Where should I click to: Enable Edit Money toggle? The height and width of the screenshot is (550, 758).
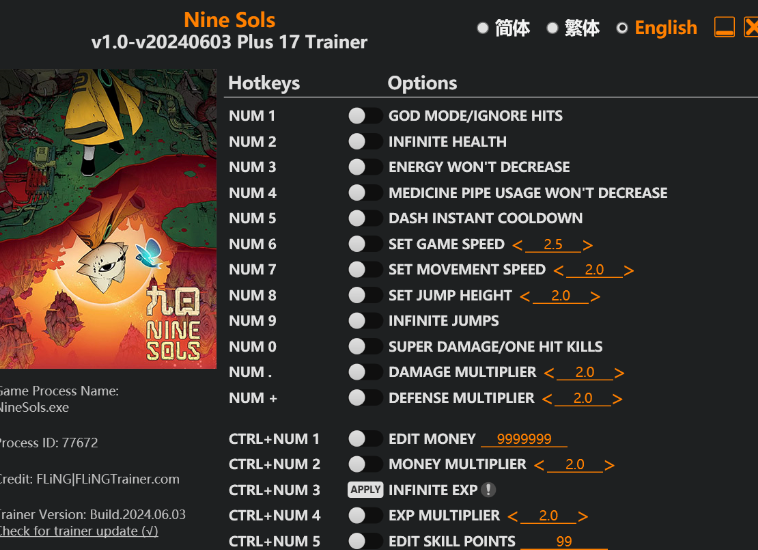pyautogui.click(x=365, y=439)
